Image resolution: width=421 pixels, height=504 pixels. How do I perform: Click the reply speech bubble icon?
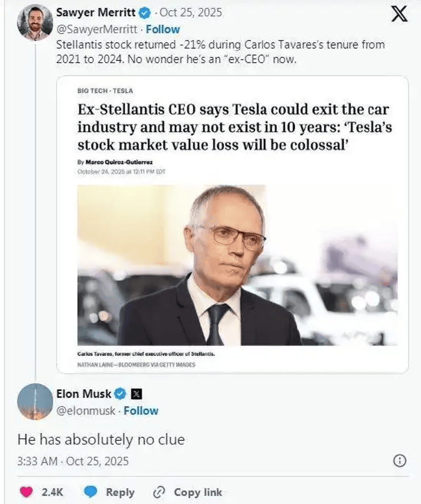91,492
